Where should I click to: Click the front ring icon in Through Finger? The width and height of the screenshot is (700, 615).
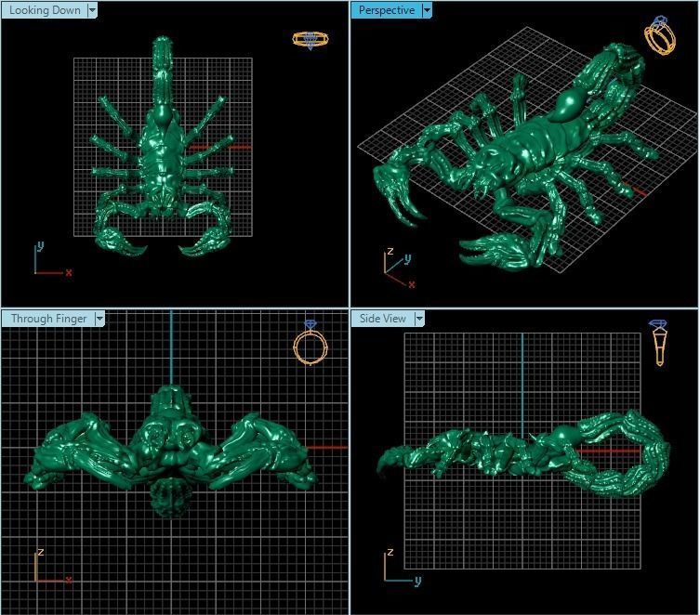click(310, 343)
